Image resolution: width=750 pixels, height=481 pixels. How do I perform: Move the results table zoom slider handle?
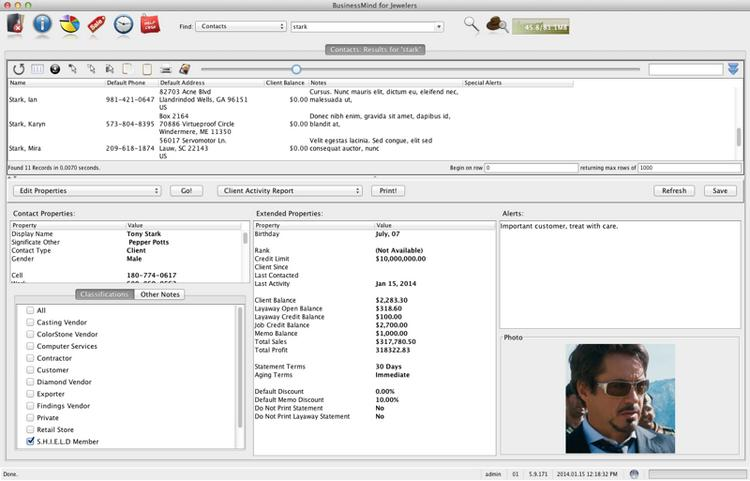point(296,69)
